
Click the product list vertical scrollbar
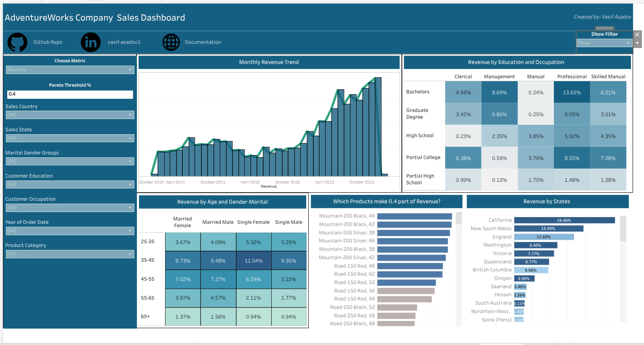tap(459, 218)
